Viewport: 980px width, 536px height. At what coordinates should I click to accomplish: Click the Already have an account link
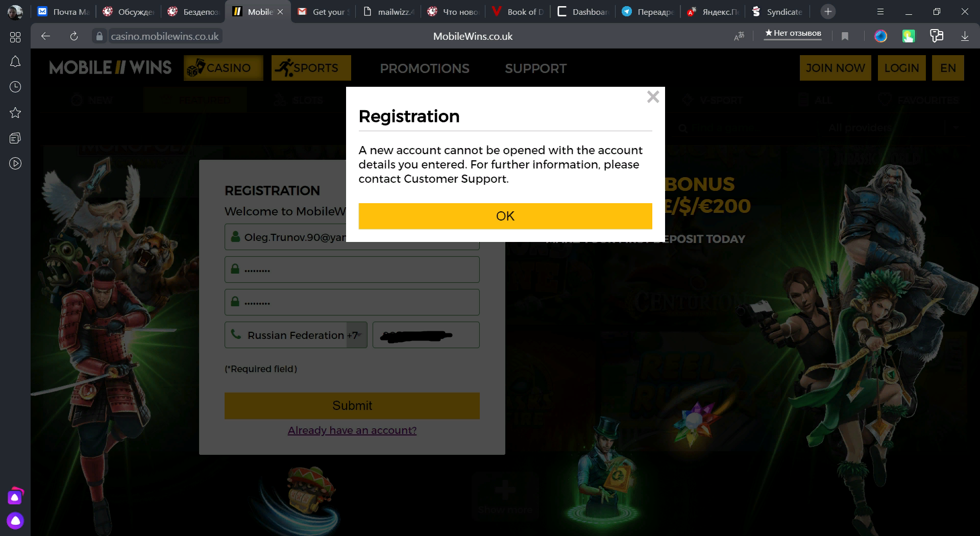pyautogui.click(x=352, y=430)
